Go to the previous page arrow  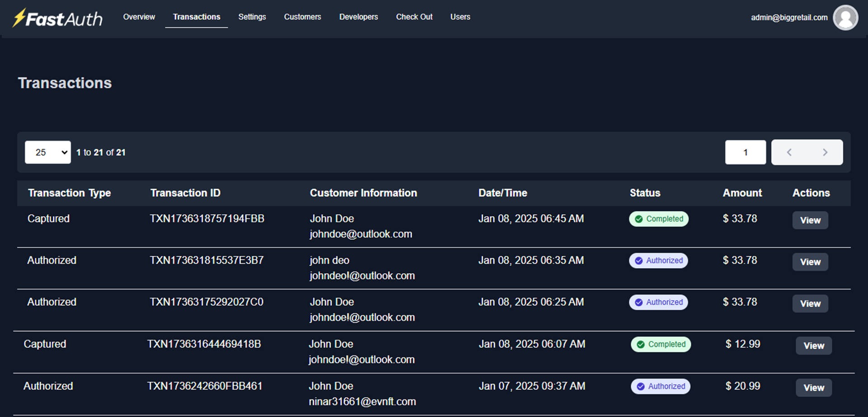pos(789,152)
